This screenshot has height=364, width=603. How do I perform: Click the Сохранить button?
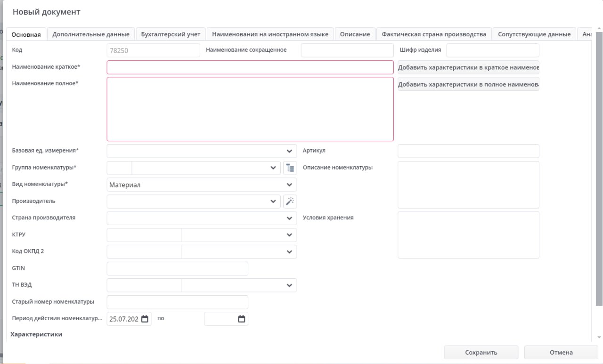click(481, 352)
